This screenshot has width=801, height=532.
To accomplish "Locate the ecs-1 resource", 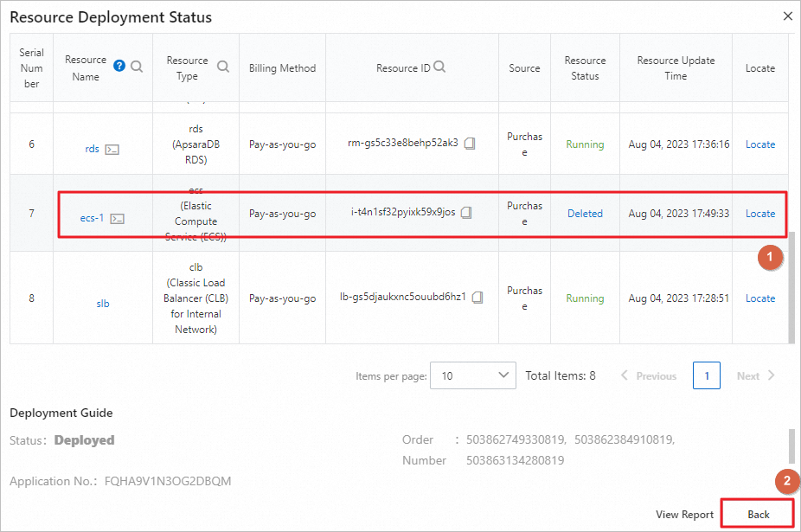I will pyautogui.click(x=760, y=214).
